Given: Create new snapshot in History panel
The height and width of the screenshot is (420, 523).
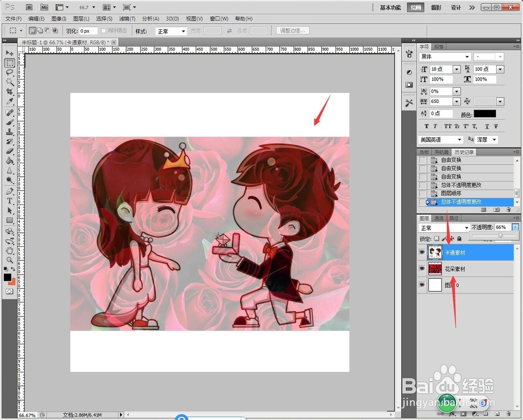Looking at the screenshot, I should coord(496,210).
